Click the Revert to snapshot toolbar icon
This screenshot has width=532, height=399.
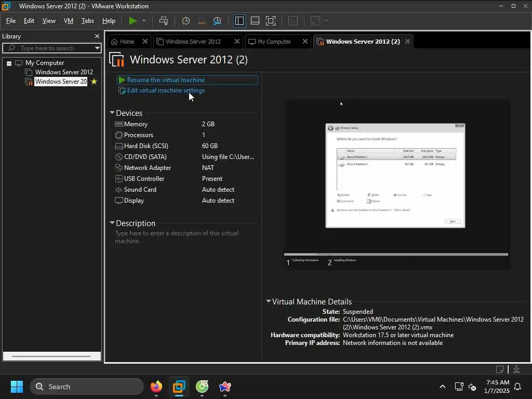pos(202,21)
